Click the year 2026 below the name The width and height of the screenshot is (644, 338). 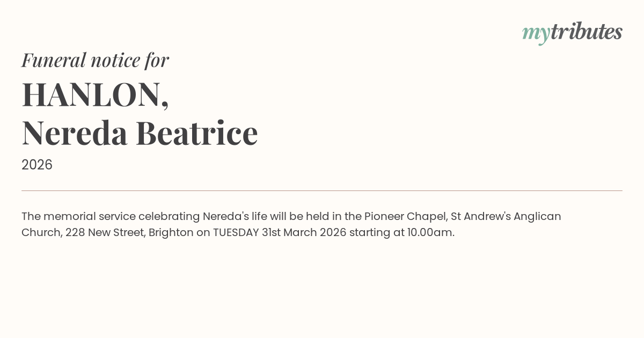pyautogui.click(x=37, y=165)
